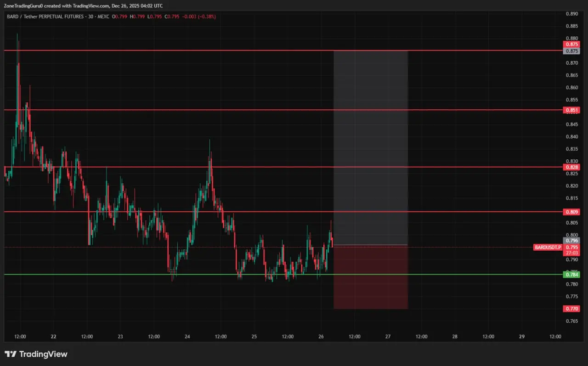Click the 0.820 tick on the price axis

[x=571, y=186]
